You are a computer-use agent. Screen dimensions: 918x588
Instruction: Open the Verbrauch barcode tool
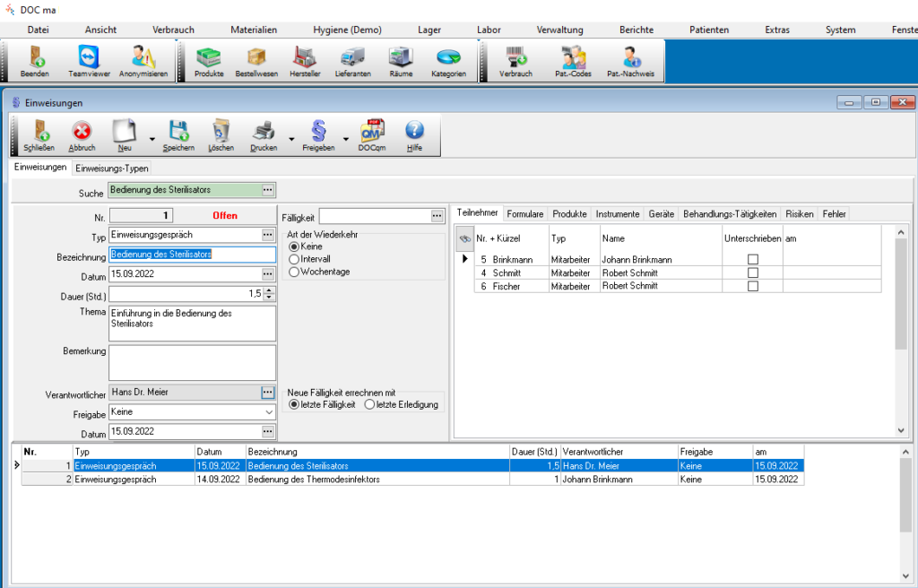(515, 61)
